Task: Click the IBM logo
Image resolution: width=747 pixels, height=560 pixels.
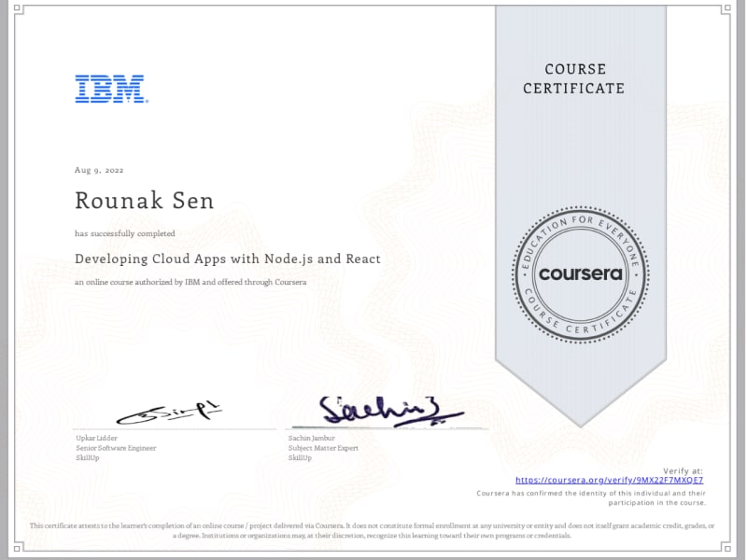Action: pyautogui.click(x=111, y=89)
